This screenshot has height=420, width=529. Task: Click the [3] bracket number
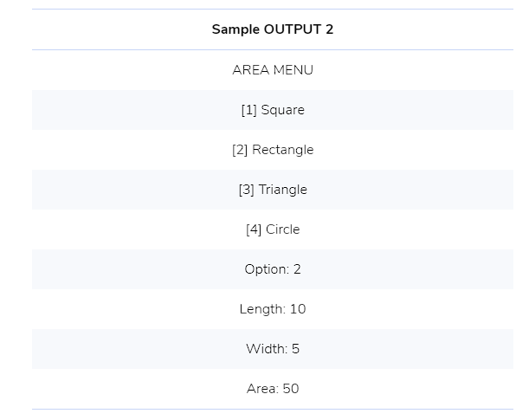[x=246, y=190]
